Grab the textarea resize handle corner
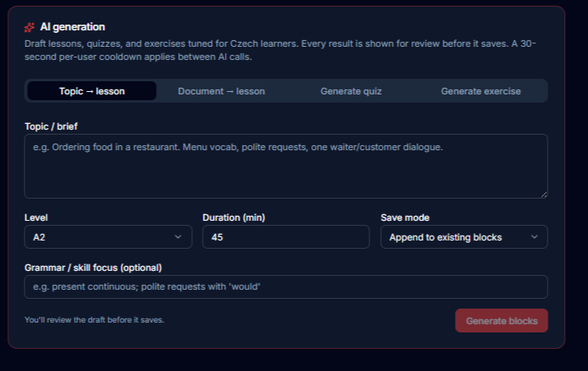588x371 pixels. click(x=544, y=195)
